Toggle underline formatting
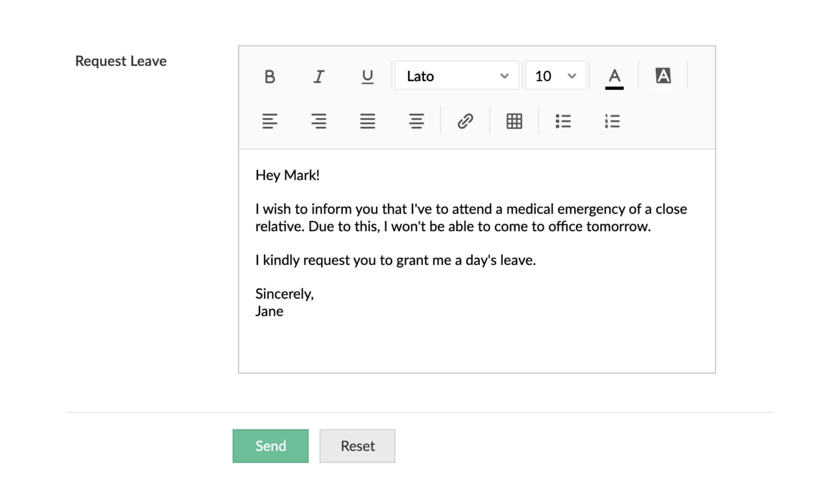Image resolution: width=840 pixels, height=504 pixels. 367,76
